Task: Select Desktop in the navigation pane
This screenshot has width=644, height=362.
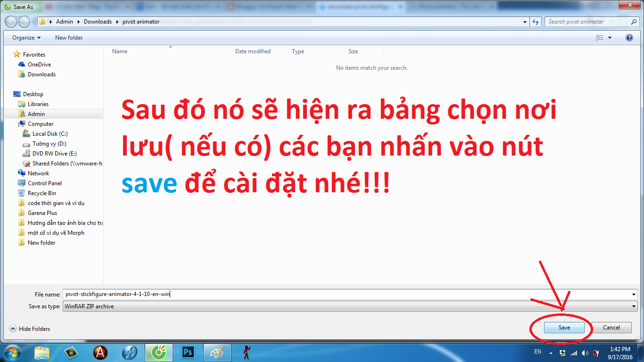Action: (x=33, y=94)
